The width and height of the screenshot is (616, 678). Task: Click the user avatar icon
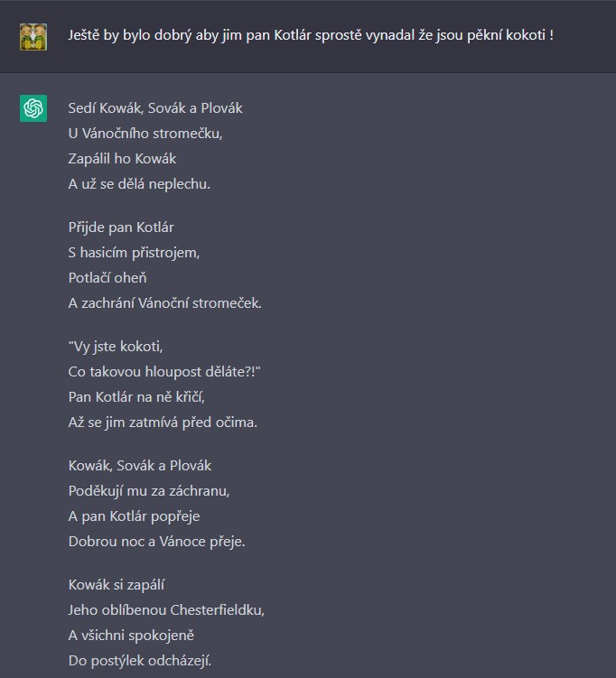coord(33,37)
